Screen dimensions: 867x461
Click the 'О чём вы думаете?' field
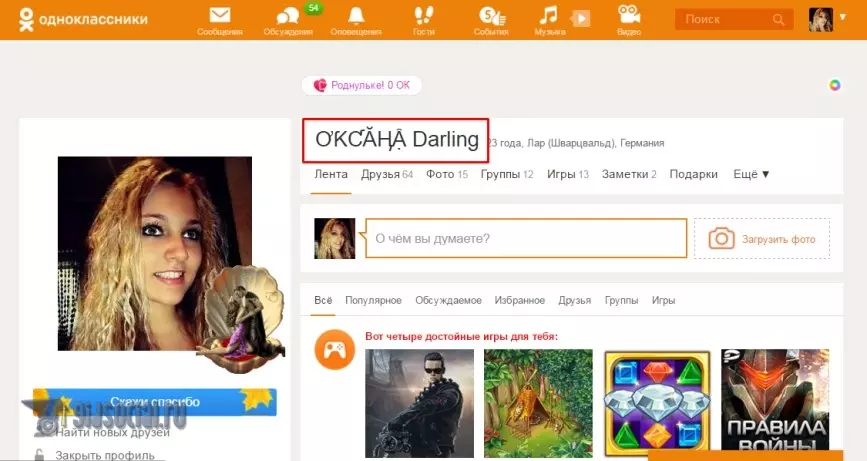click(526, 239)
